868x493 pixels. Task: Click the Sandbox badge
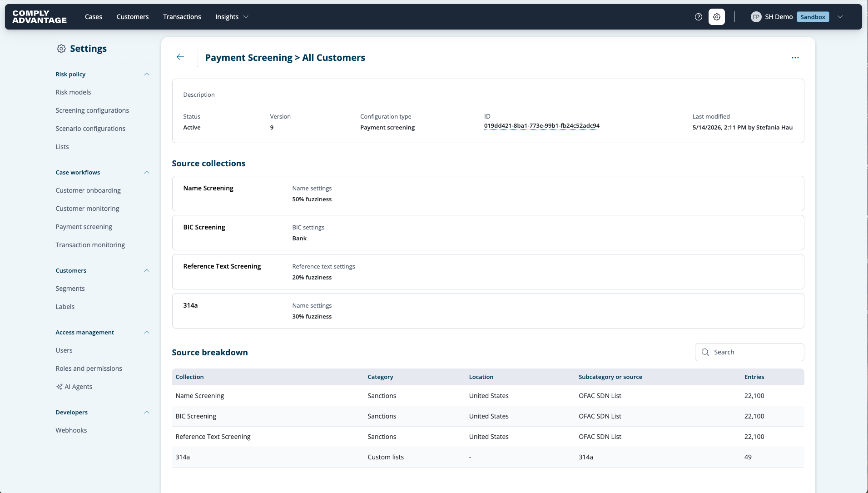[813, 17]
